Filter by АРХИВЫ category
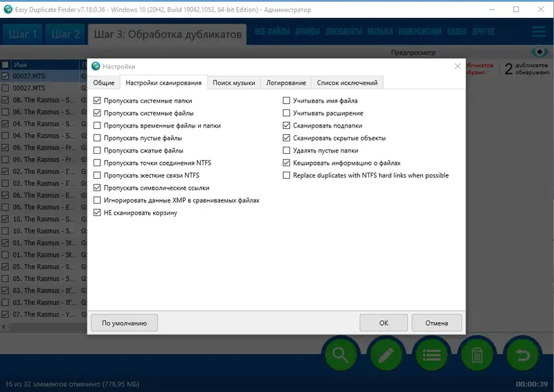The image size is (554, 392). [x=307, y=31]
